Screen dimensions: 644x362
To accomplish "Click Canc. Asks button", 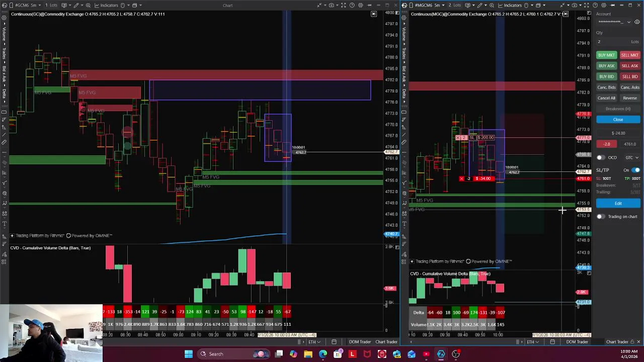I will click(629, 87).
